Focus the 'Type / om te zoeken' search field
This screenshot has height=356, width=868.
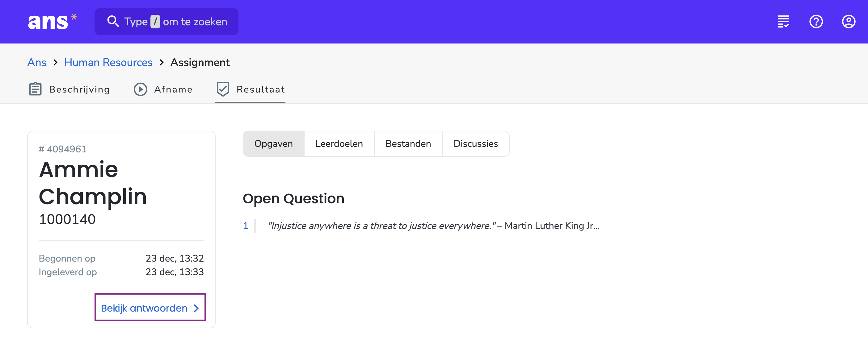click(x=166, y=22)
